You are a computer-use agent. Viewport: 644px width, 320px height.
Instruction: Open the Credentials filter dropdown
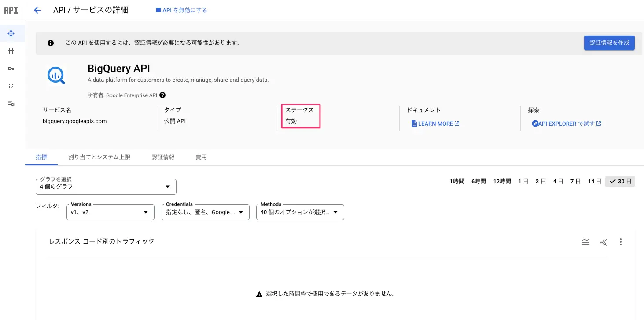click(x=206, y=212)
